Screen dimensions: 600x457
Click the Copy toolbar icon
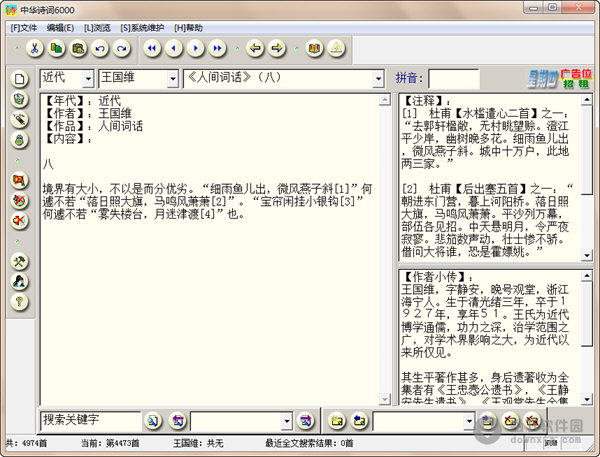point(57,49)
